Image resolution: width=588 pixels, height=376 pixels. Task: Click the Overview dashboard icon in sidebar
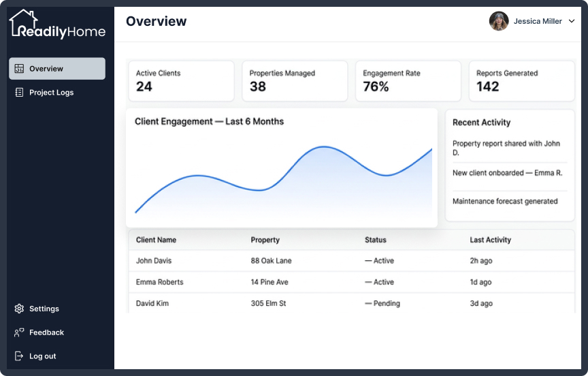pyautogui.click(x=19, y=68)
